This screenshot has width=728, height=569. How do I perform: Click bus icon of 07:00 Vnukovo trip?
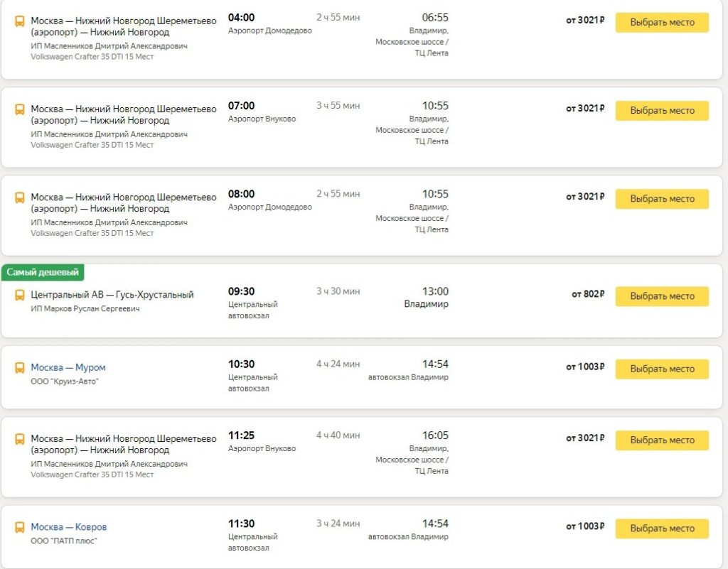coord(20,109)
